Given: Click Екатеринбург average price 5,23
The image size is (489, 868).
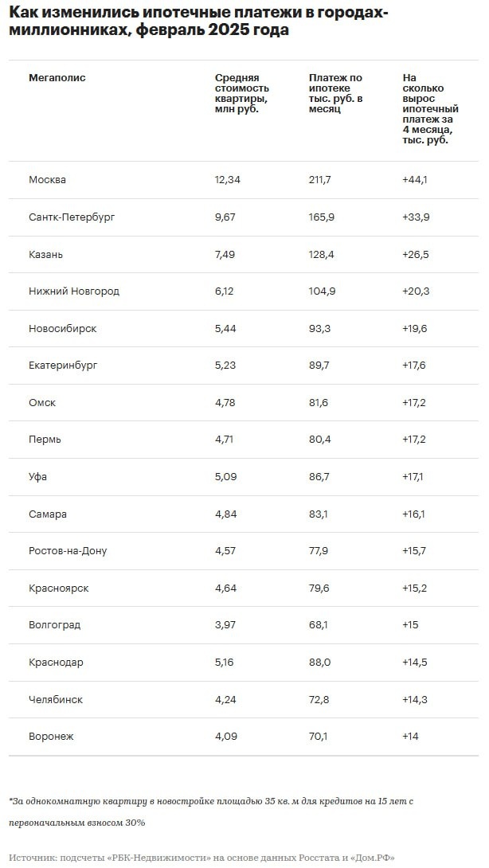Looking at the screenshot, I should (227, 366).
